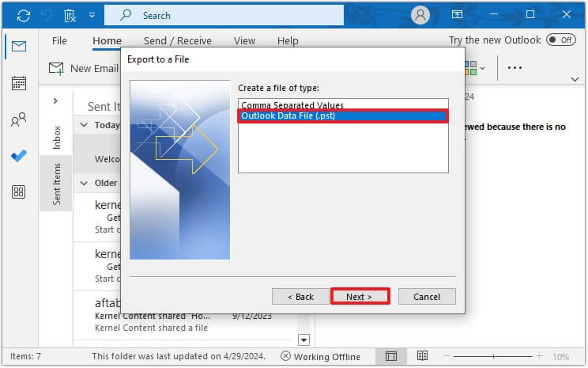The height and width of the screenshot is (368, 588).
Task: Select the Sent Items vertical folder
Action: click(56, 184)
